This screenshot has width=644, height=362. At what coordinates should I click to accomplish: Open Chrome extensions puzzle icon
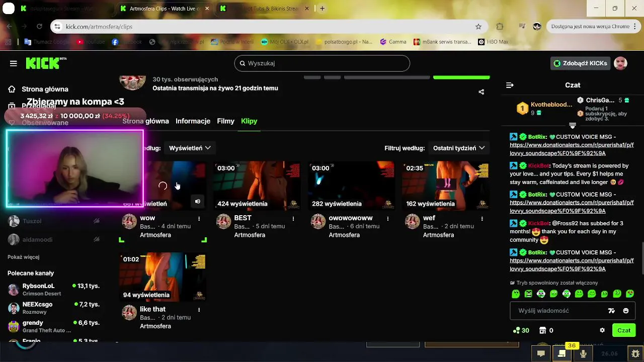point(500,27)
